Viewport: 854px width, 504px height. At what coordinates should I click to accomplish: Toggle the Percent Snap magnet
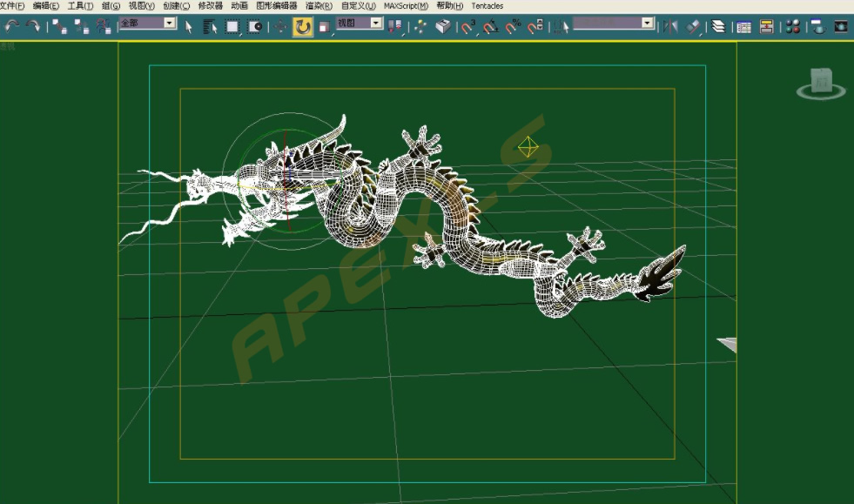tap(513, 26)
